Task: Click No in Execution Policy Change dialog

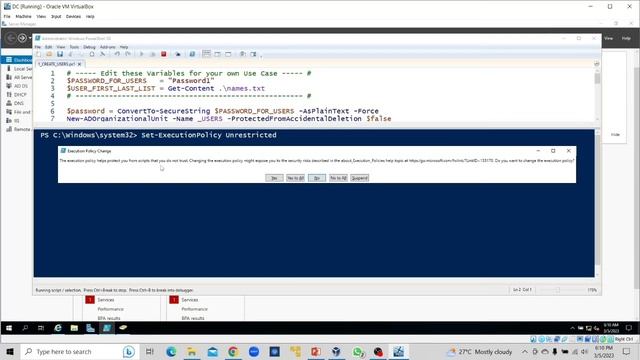Action: click(317, 178)
